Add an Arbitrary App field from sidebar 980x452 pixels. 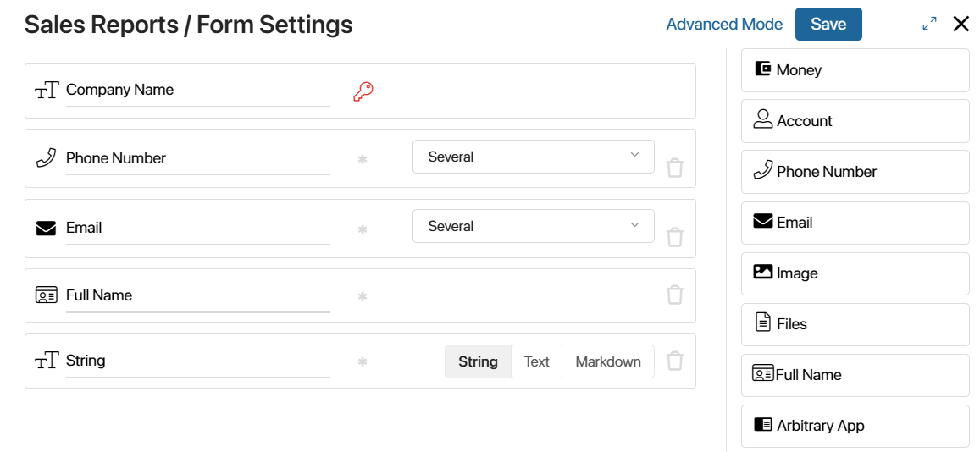pyautogui.click(x=855, y=426)
